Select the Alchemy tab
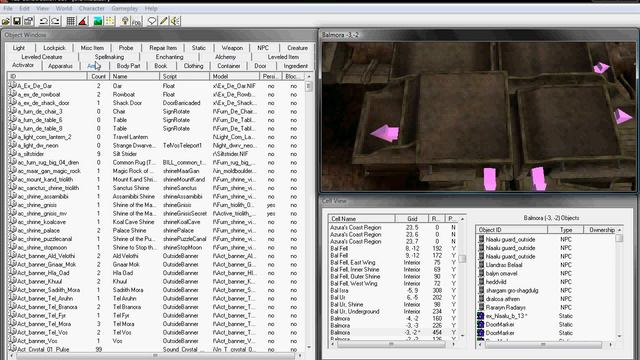This screenshot has width=640, height=360. pyautogui.click(x=225, y=57)
